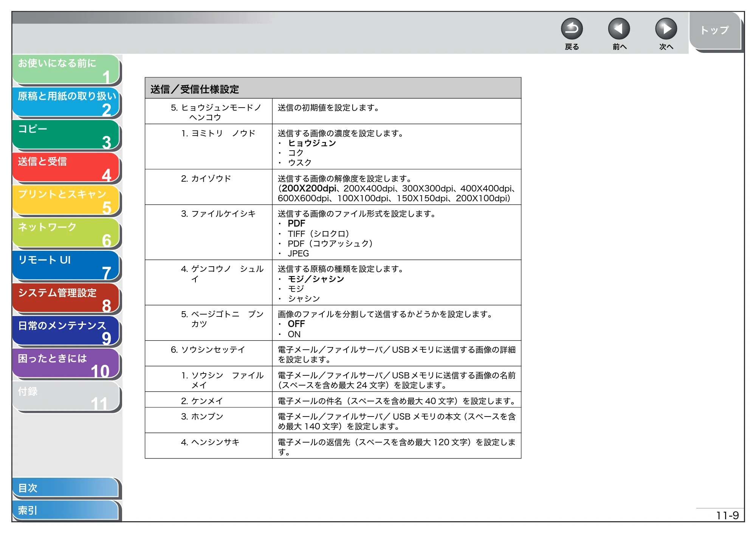Open the トップ tab
This screenshot has width=756, height=534.
pyautogui.click(x=714, y=30)
